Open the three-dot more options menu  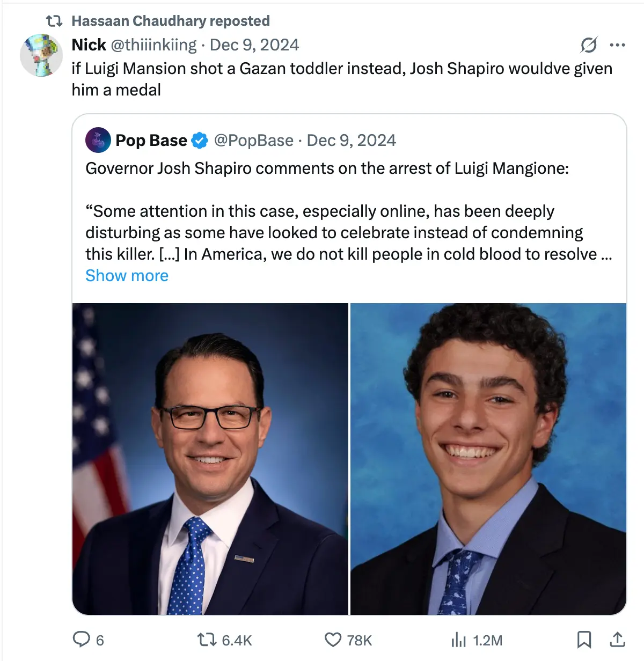(x=618, y=45)
